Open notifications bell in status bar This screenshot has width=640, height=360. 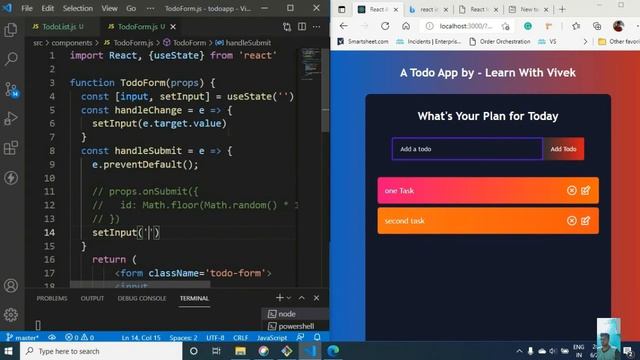pos(317,338)
